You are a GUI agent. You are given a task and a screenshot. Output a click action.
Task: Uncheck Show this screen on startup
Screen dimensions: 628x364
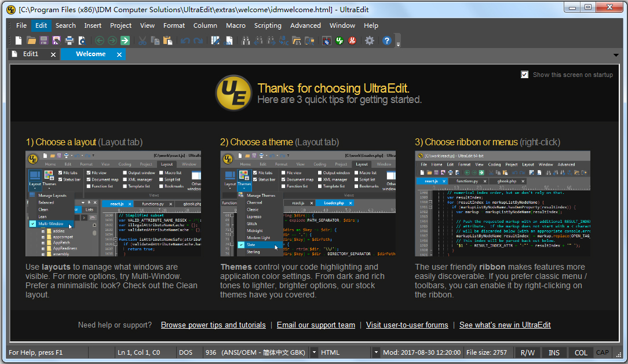point(524,74)
